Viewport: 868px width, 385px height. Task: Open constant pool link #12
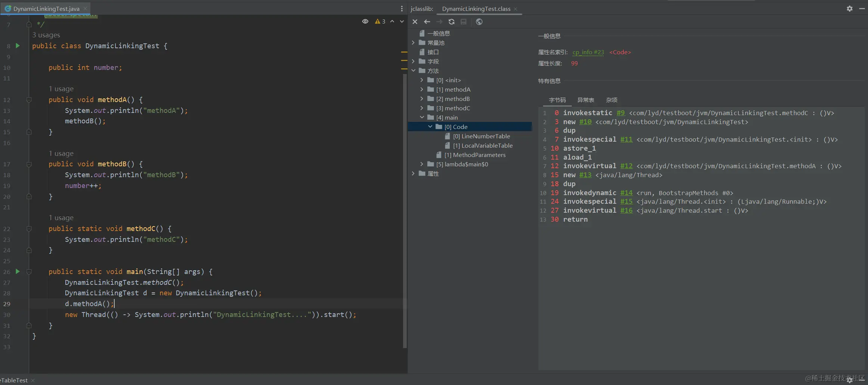click(626, 166)
